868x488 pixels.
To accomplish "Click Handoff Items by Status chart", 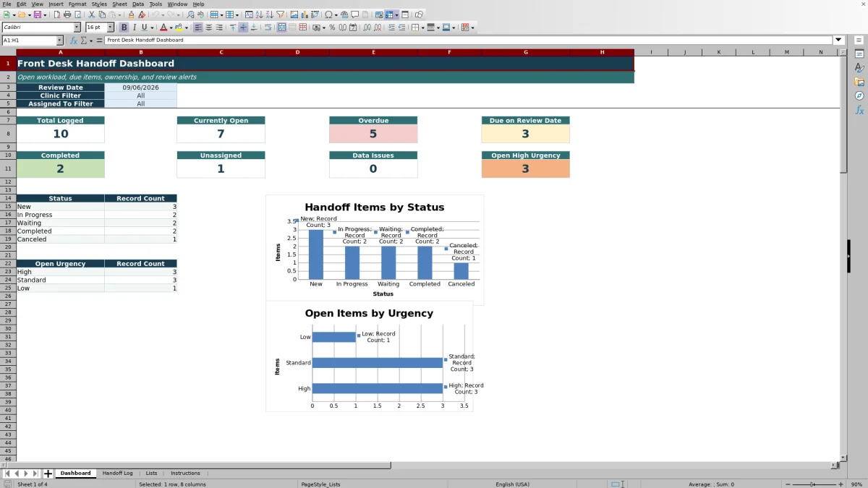I will [x=375, y=249].
